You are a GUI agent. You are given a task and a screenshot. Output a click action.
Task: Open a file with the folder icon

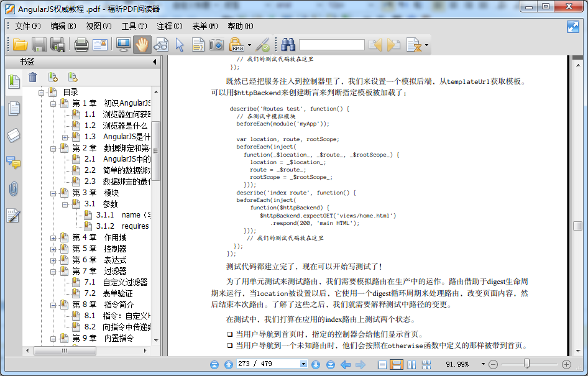[21, 45]
